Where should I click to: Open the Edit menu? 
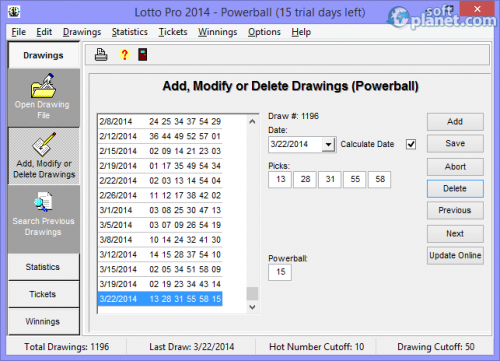pos(44,32)
